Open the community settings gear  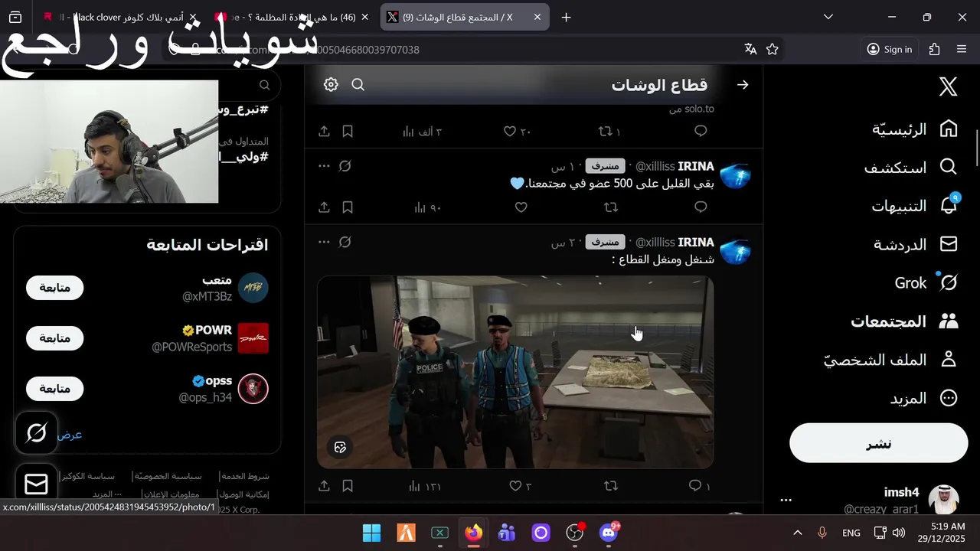(x=331, y=85)
